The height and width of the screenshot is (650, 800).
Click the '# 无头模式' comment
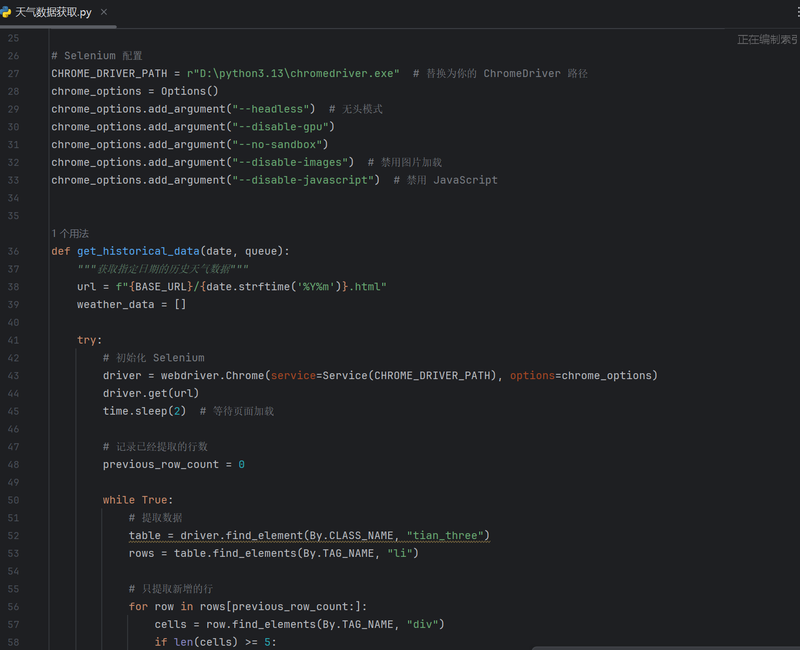pos(356,109)
